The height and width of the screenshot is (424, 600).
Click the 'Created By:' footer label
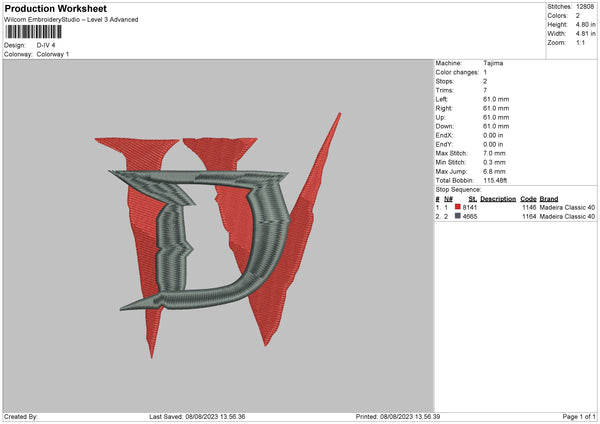21,416
